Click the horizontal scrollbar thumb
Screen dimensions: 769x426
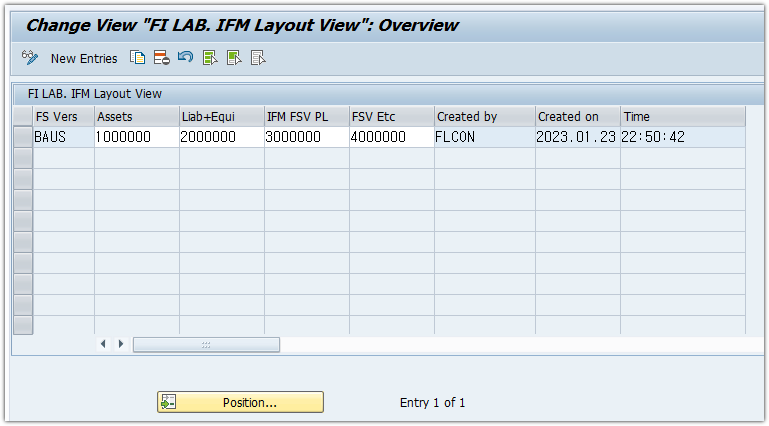(206, 344)
